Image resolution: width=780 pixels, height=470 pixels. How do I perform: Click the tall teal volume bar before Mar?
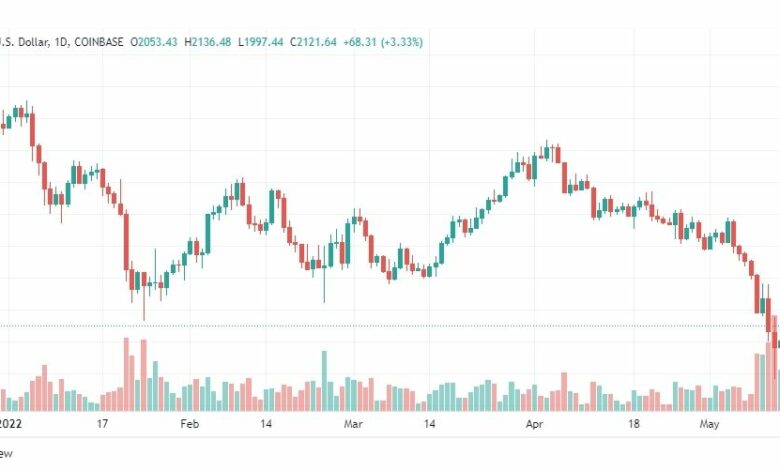pos(324,381)
